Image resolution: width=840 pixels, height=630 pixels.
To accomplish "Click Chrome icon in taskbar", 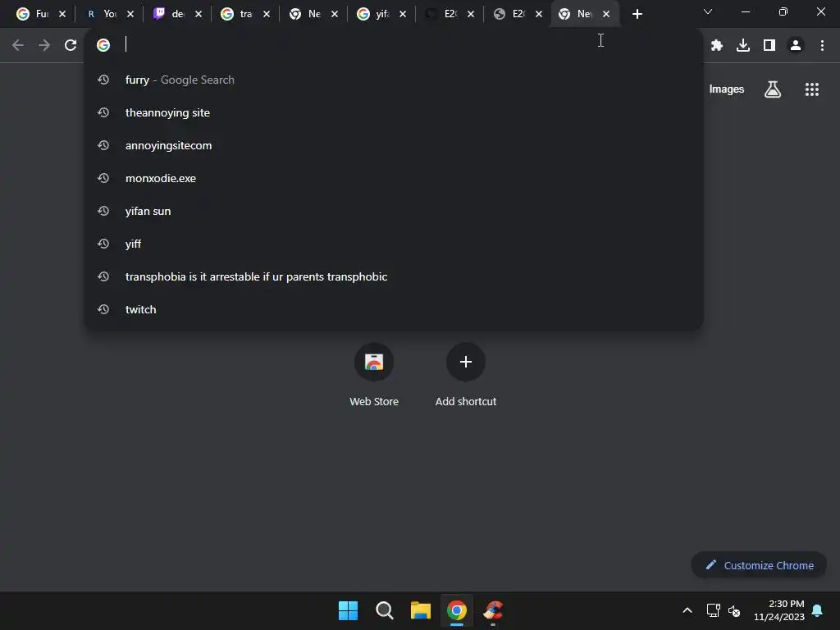I will click(x=456, y=610).
